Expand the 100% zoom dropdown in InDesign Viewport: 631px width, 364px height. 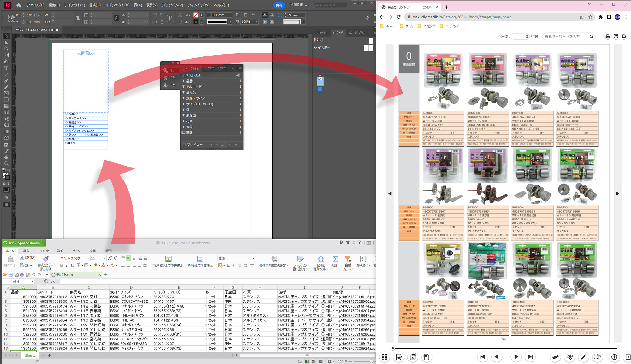pyautogui.click(x=256, y=22)
